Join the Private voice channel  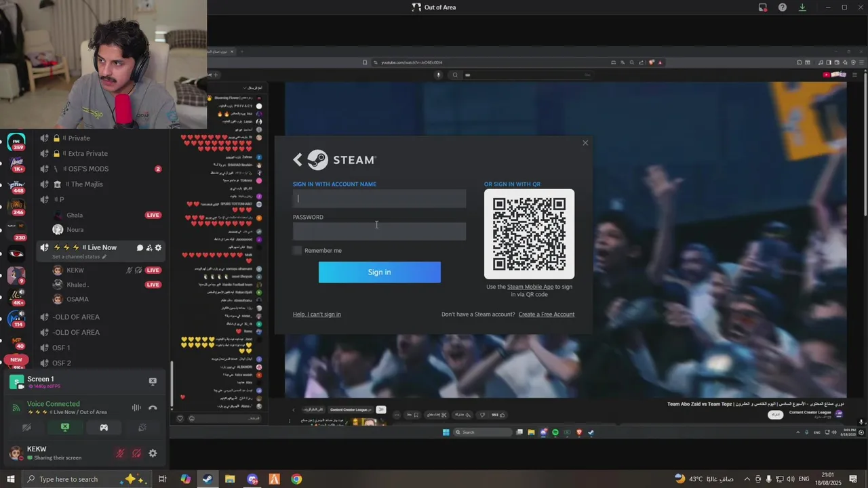[102, 138]
